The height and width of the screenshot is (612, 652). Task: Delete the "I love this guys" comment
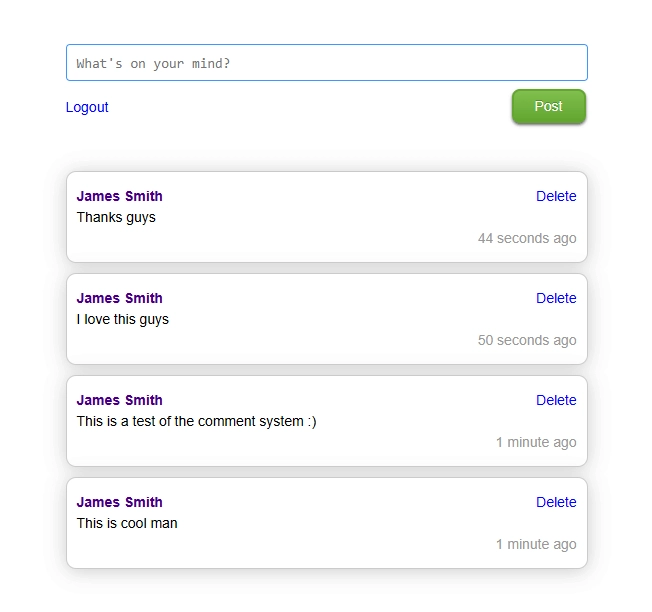[x=556, y=298]
